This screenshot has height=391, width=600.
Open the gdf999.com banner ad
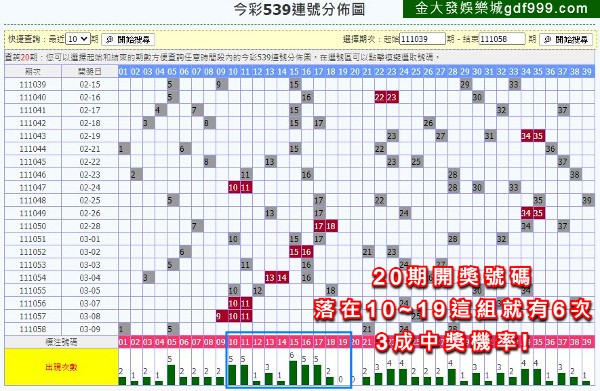(x=501, y=9)
